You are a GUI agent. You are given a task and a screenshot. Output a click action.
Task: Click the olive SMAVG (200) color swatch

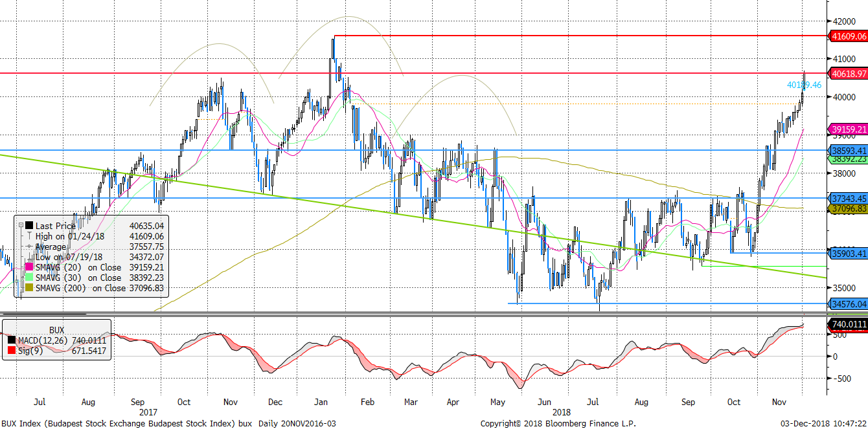29,287
